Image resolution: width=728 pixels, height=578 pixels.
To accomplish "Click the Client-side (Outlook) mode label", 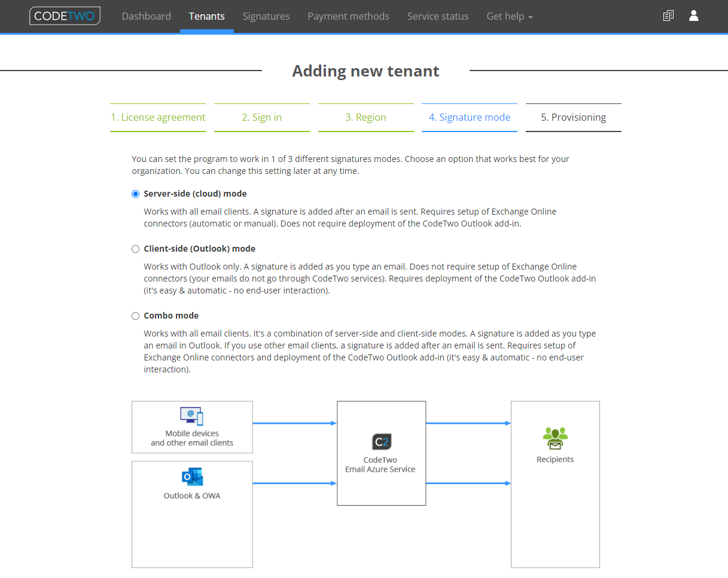I will (200, 249).
